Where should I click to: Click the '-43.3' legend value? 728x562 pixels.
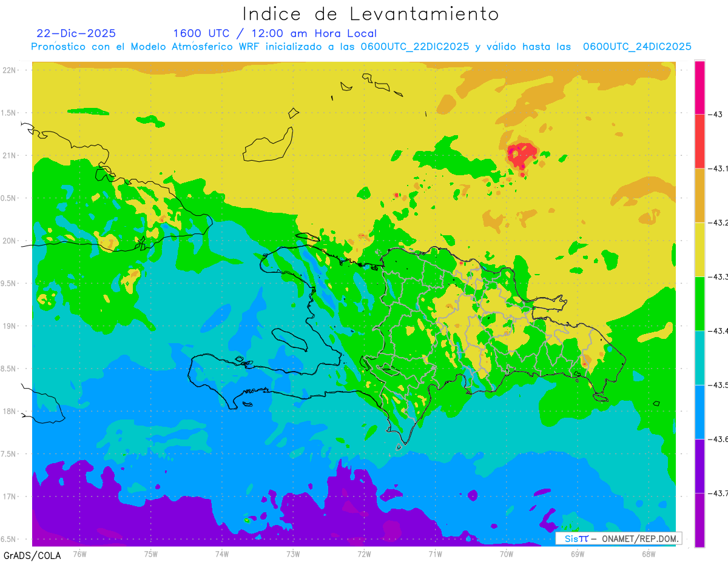tap(718, 276)
